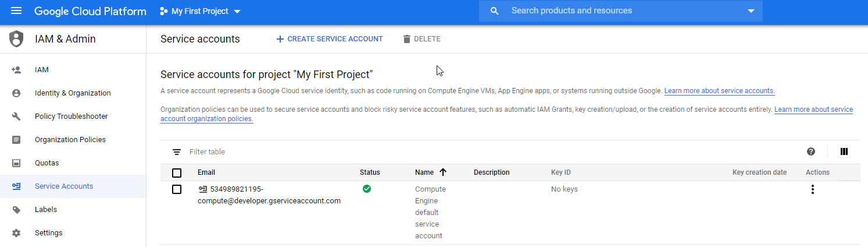
Task: Click CREATE SERVICE ACCOUNT button
Action: (x=330, y=39)
